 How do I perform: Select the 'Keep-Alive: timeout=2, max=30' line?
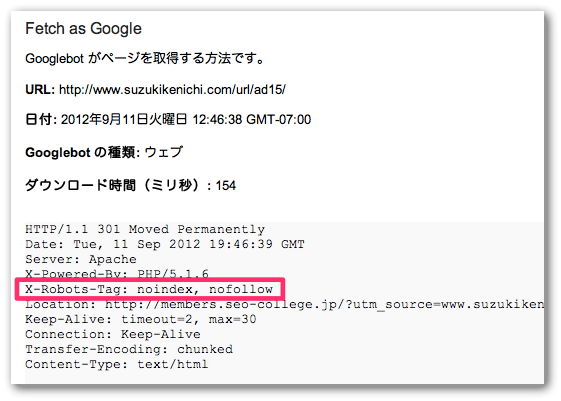point(141,319)
